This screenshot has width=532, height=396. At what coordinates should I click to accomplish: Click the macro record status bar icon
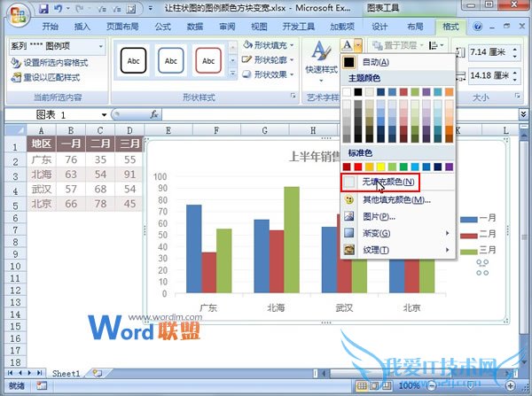pos(42,386)
